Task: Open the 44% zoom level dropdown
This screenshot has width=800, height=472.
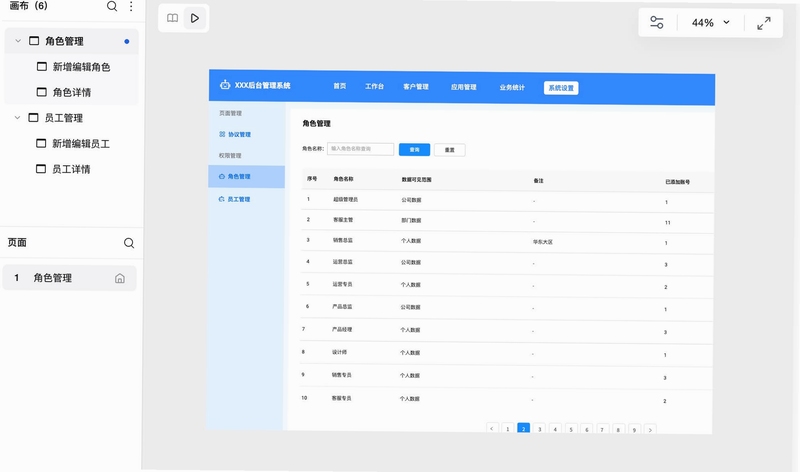Action: pos(710,22)
